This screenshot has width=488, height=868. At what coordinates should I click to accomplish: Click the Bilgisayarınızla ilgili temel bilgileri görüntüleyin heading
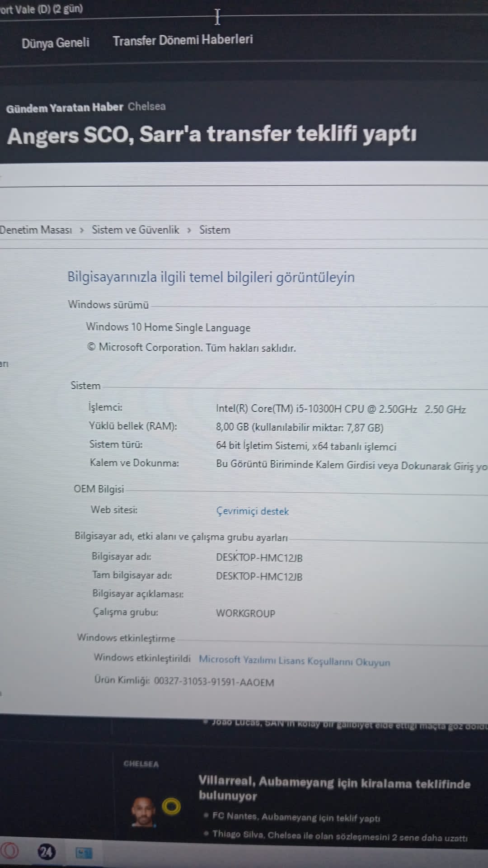pos(211,277)
